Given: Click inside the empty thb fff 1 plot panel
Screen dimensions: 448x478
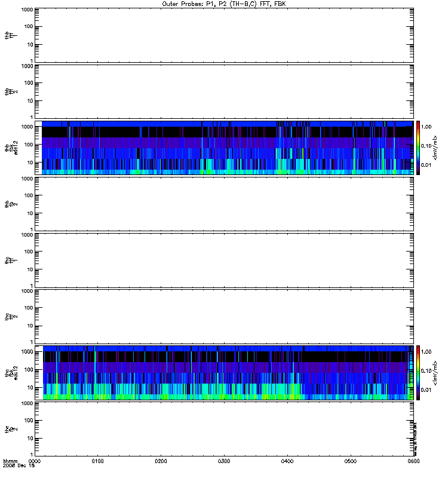Looking at the screenshot, I should [x=224, y=35].
